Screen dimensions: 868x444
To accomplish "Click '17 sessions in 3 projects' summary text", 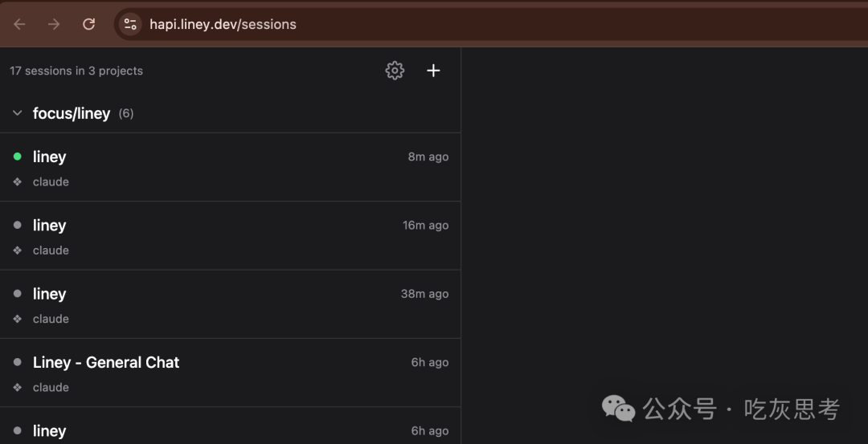I will (x=76, y=71).
